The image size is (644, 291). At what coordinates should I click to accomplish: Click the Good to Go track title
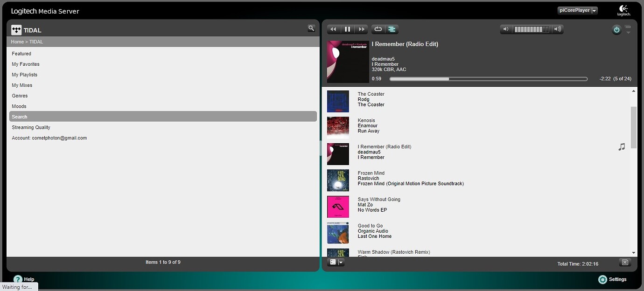click(x=370, y=226)
